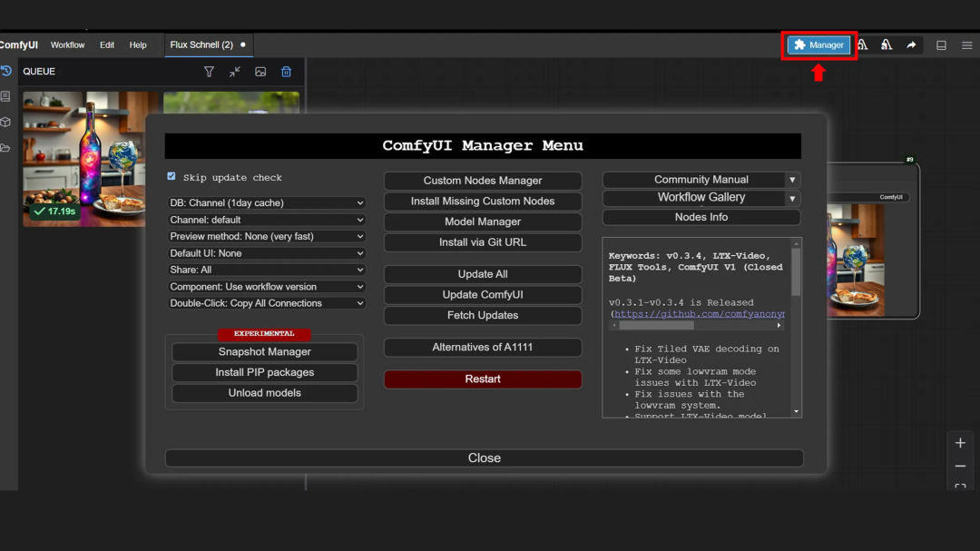Expand the Community Manual dropdown arrow
The height and width of the screenshot is (551, 980).
(792, 180)
